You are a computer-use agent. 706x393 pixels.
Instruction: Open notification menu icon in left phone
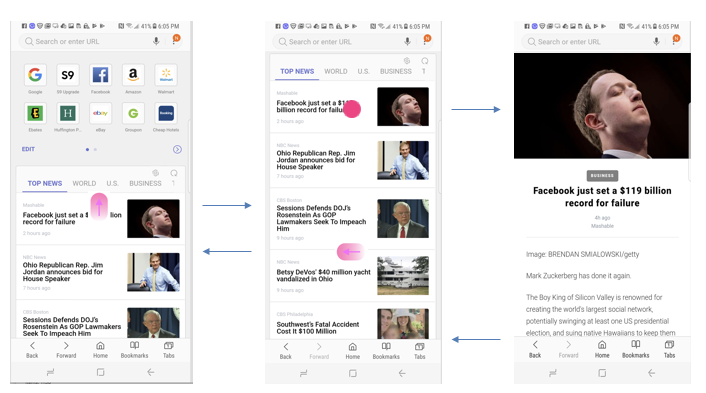(176, 40)
